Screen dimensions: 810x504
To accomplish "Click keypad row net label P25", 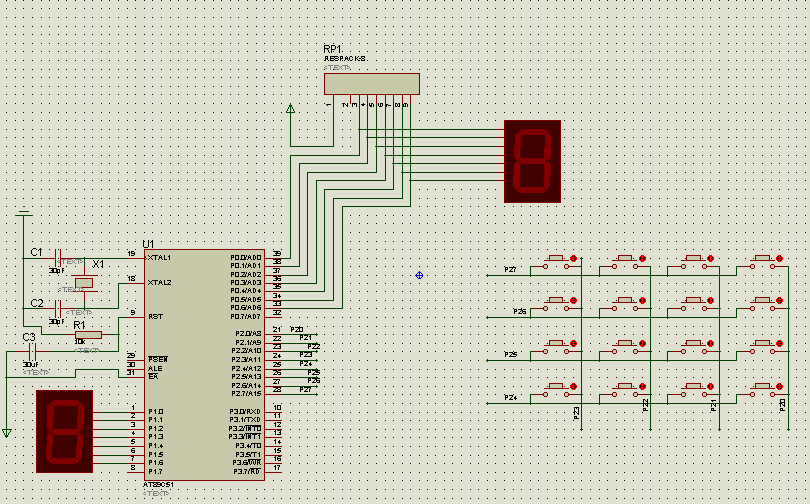I will 510,354.
